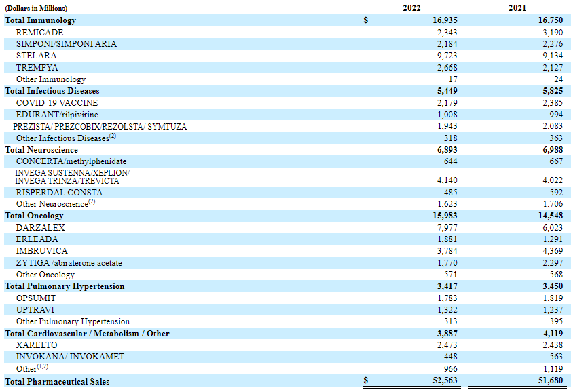The height and width of the screenshot is (392, 571).
Task: Select "(Dollars in Millions)" caption
Action: 36,8
